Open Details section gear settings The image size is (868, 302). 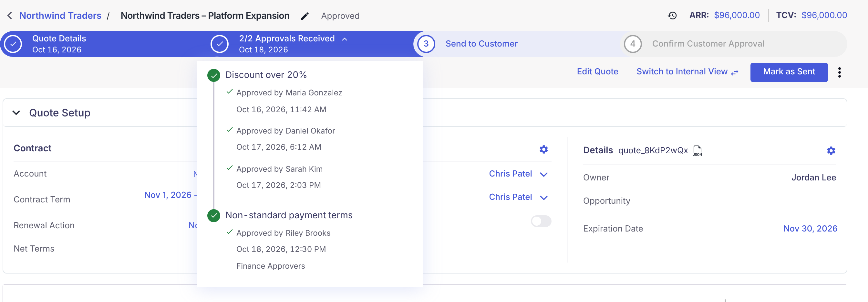[831, 150]
